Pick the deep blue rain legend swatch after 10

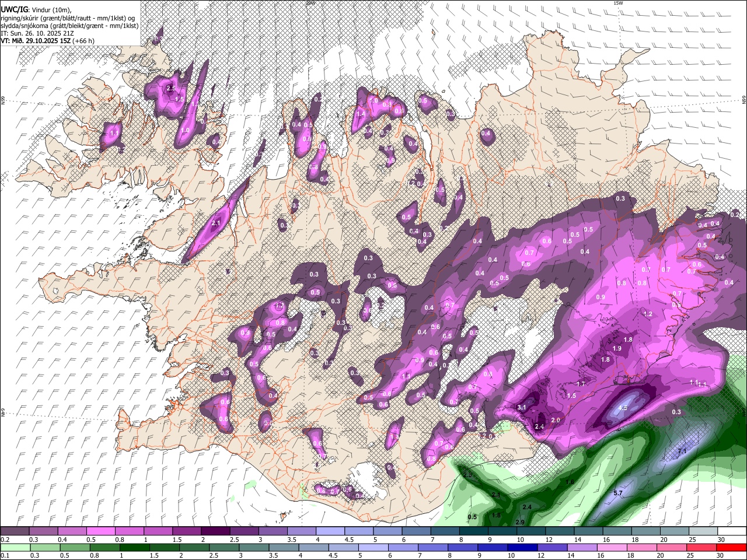point(522,547)
